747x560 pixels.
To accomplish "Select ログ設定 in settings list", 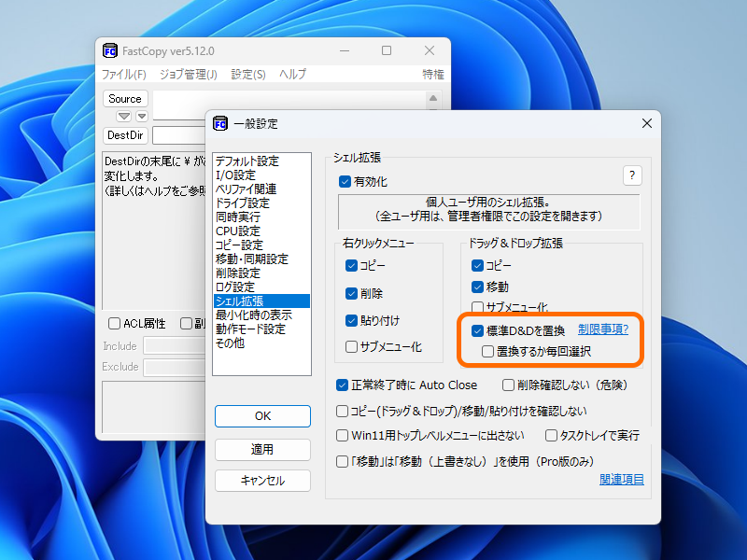I will 261,287.
